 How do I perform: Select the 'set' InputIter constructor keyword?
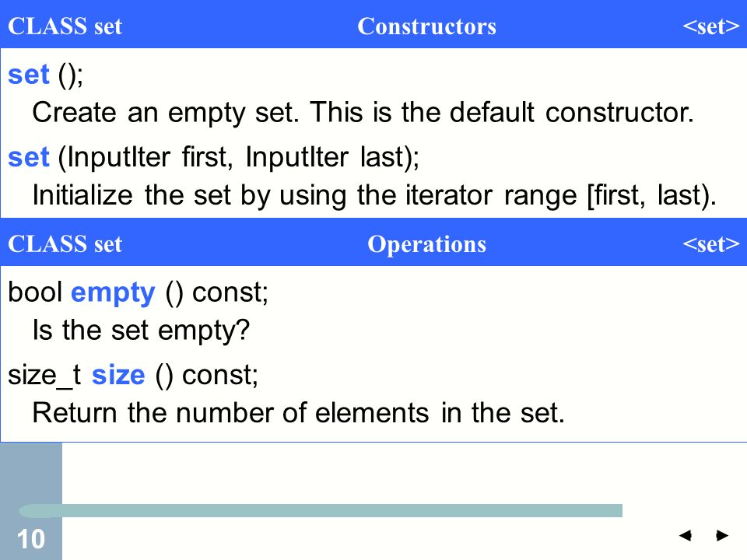click(29, 158)
